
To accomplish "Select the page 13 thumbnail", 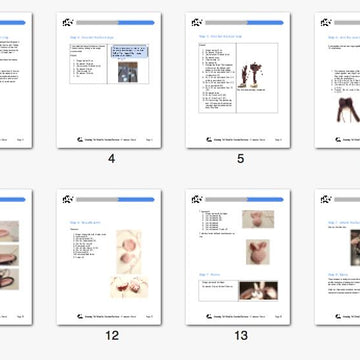I will pos(238,257).
